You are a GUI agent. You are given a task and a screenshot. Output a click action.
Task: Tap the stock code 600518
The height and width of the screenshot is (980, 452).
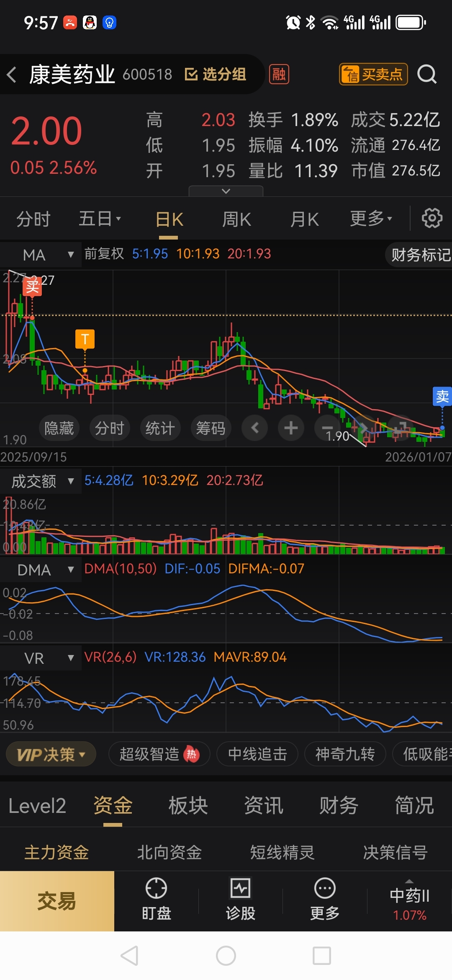(147, 75)
